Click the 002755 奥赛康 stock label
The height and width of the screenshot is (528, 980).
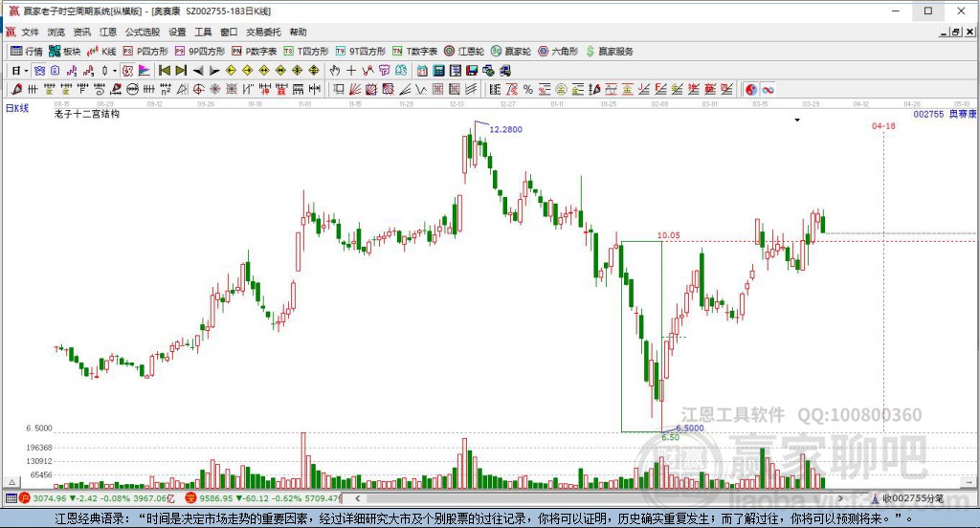coord(944,114)
